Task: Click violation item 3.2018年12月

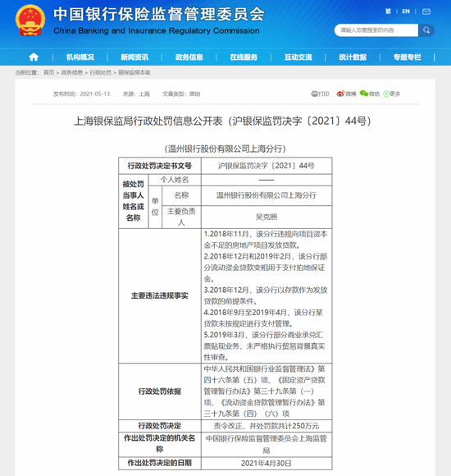Action: pos(266,295)
